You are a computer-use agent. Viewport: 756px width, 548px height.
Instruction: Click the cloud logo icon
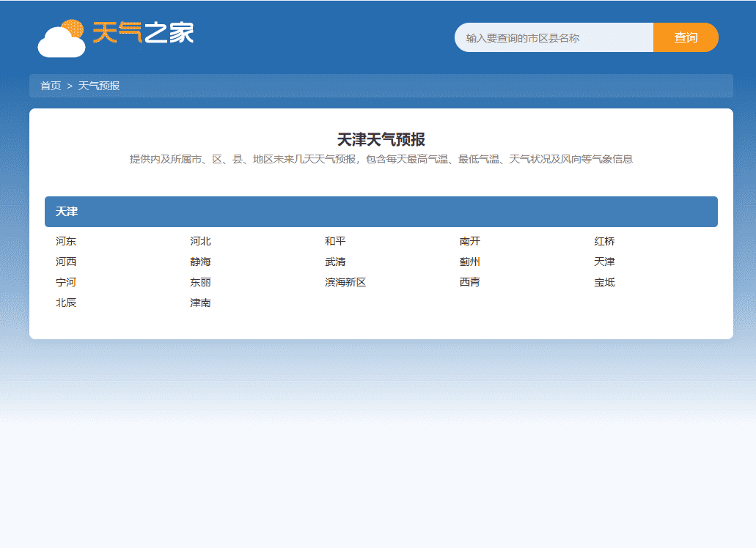62,37
